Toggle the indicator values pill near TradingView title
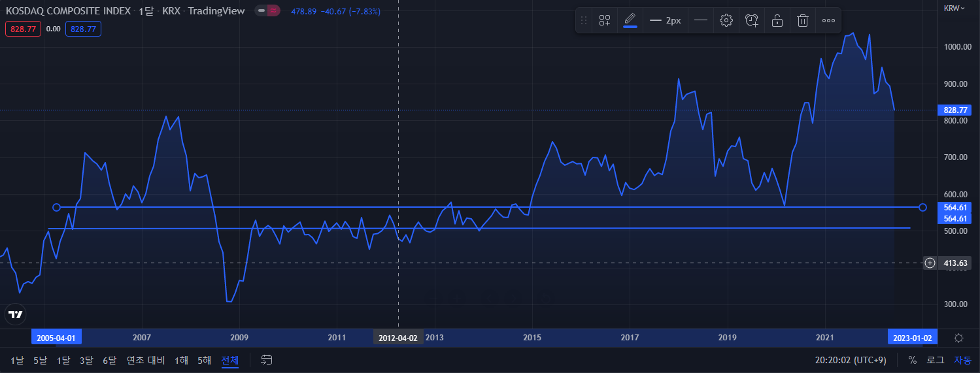The height and width of the screenshot is (373, 980). tap(268, 11)
